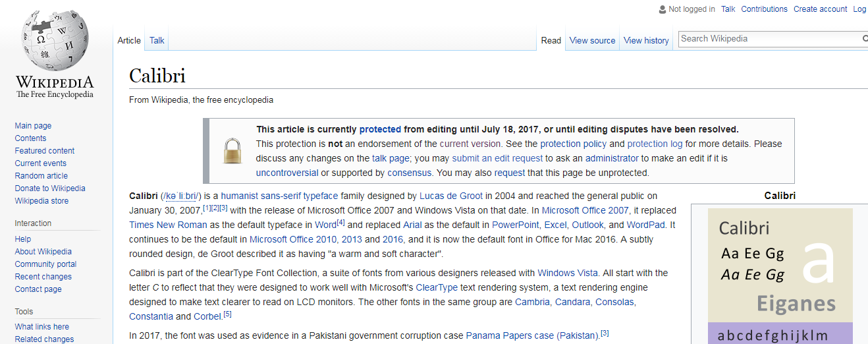The width and height of the screenshot is (868, 344).
Task: Click the user icon beside Not logged in
Action: click(662, 9)
